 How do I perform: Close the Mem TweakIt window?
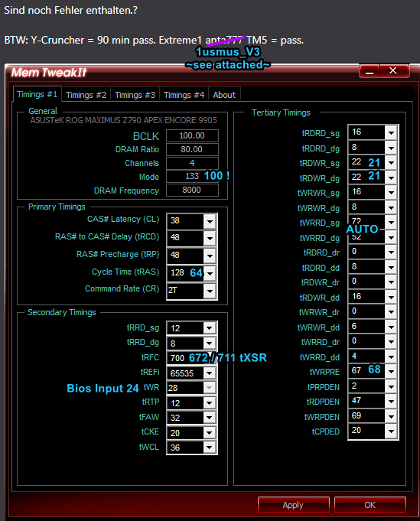tap(393, 71)
